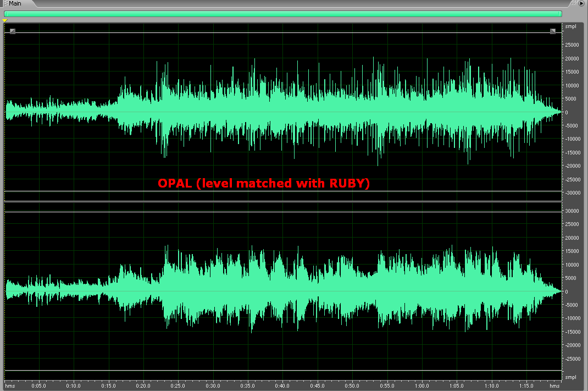Click the 30000 value on the amplitude ruler
Image resolution: width=588 pixels, height=391 pixels.
click(x=572, y=211)
